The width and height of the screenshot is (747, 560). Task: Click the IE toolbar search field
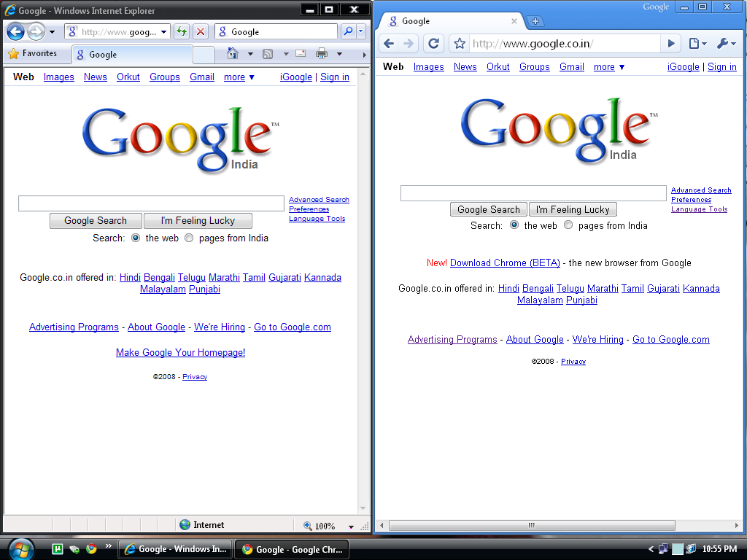(x=276, y=32)
